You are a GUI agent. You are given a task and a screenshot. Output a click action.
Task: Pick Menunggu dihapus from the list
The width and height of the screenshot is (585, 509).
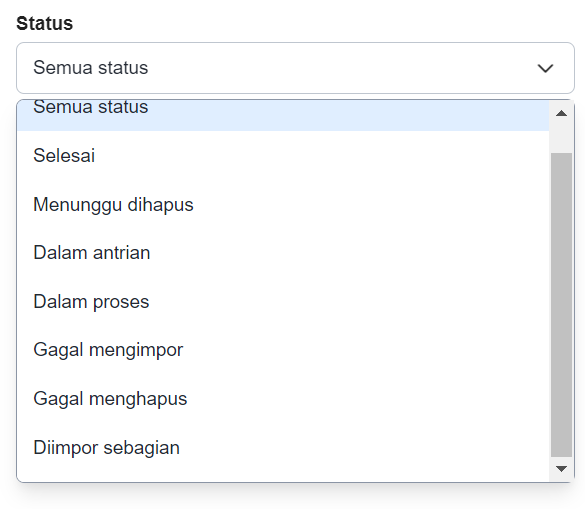pos(283,204)
